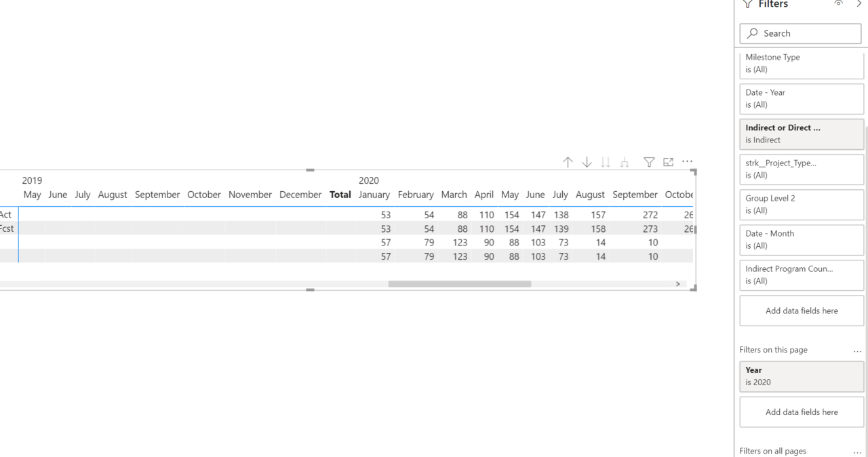Image resolution: width=868 pixels, height=457 pixels.
Task: Click the matrix top-center resize handle
Action: tap(311, 170)
